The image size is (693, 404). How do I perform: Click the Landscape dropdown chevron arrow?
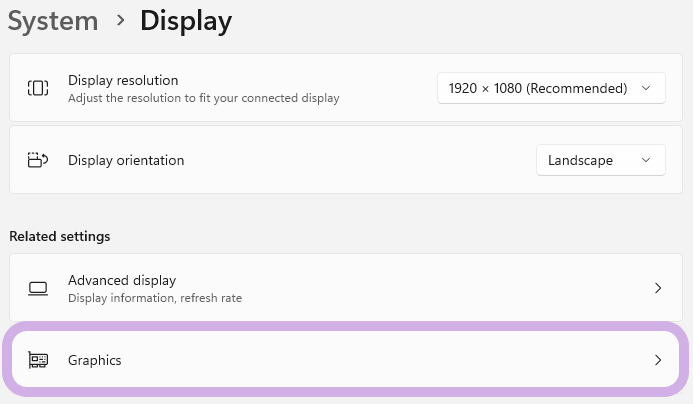(646, 160)
